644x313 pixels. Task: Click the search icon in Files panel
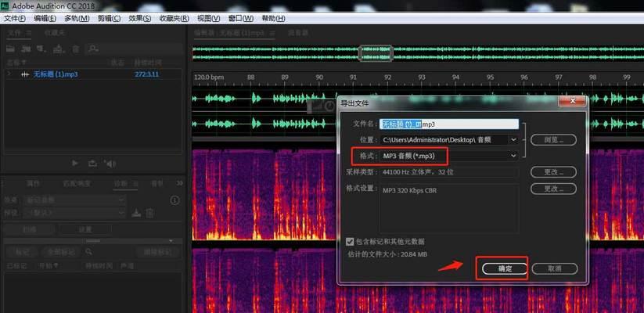click(x=93, y=49)
